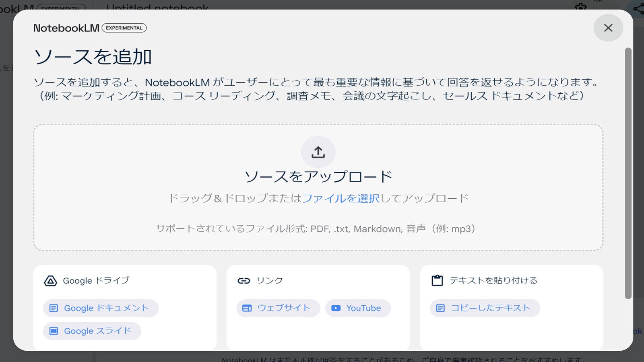Click the Google Docs document icon

(x=54, y=308)
